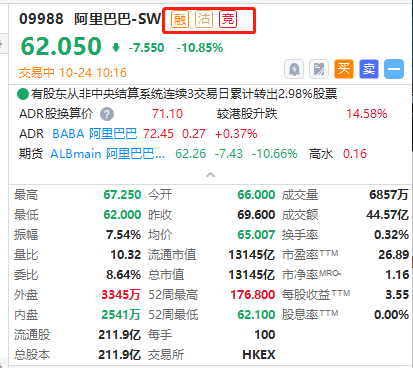Click the current price 62.050
413x368 pixels.
tap(61, 46)
